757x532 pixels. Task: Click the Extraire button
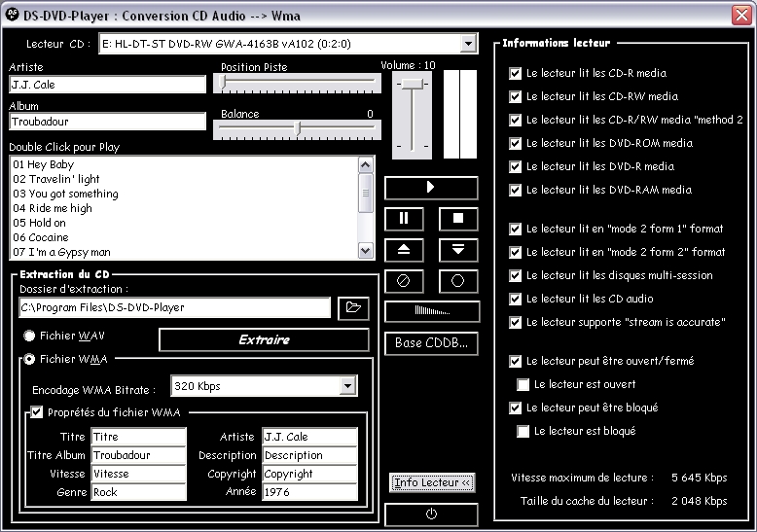[264, 339]
